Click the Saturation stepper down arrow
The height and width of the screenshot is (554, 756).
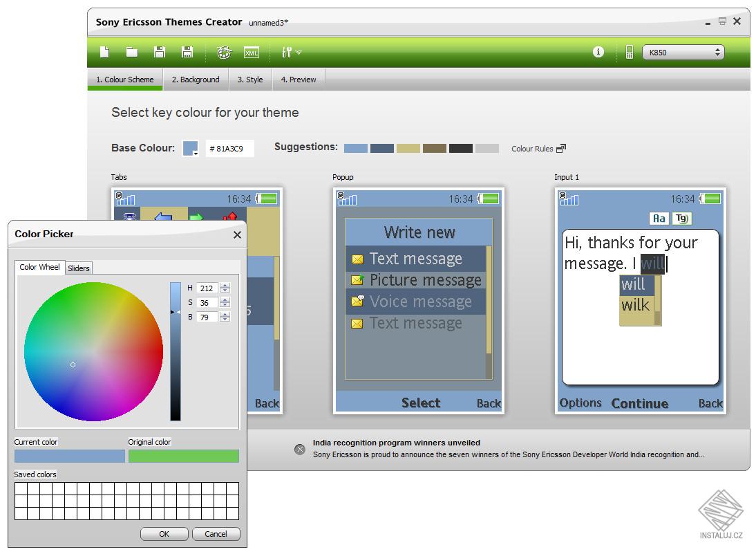click(225, 305)
